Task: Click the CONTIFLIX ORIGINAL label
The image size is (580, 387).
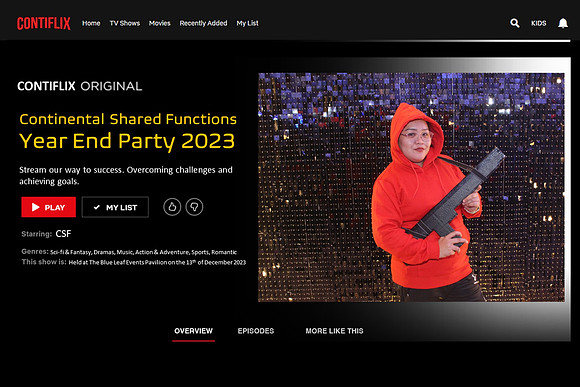Action: click(x=80, y=86)
